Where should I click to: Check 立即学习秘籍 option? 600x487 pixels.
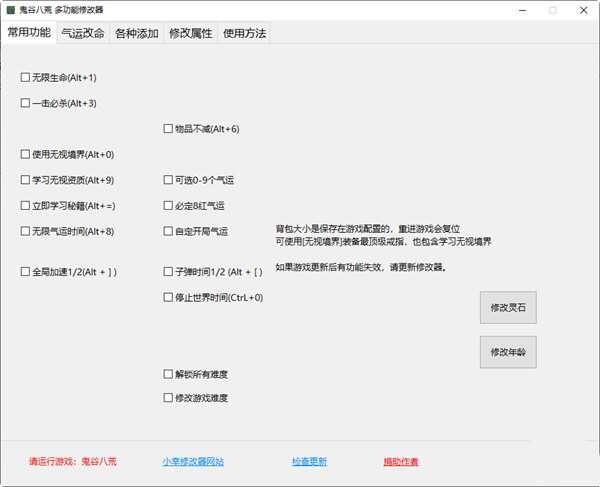pos(26,205)
